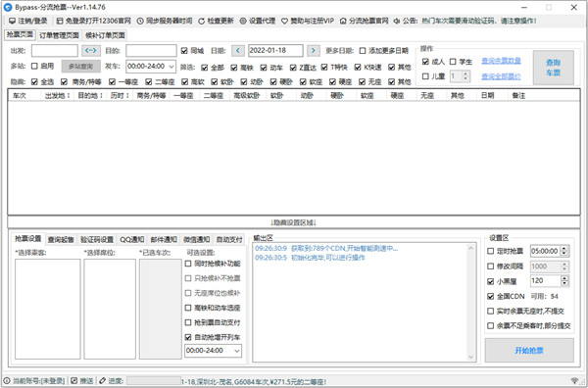Switch to 订单管理页面 tab
Image resolution: width=588 pixels, height=388 pixels.
click(59, 35)
